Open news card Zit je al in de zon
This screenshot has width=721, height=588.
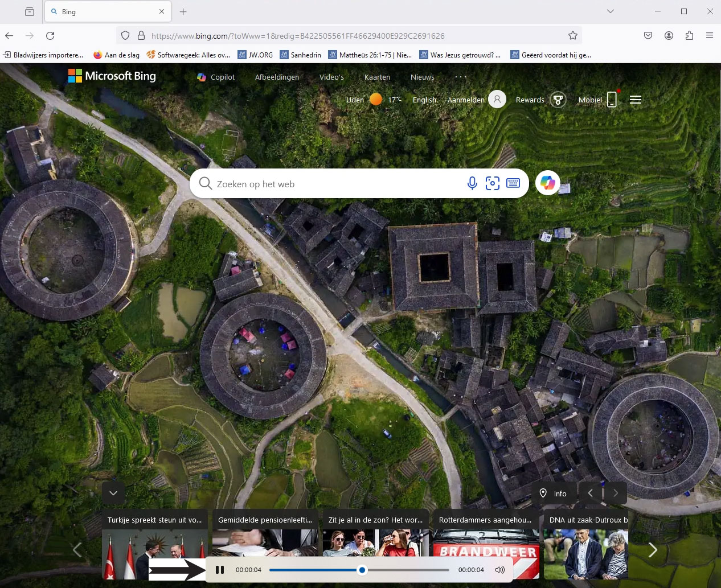pyautogui.click(x=375, y=544)
